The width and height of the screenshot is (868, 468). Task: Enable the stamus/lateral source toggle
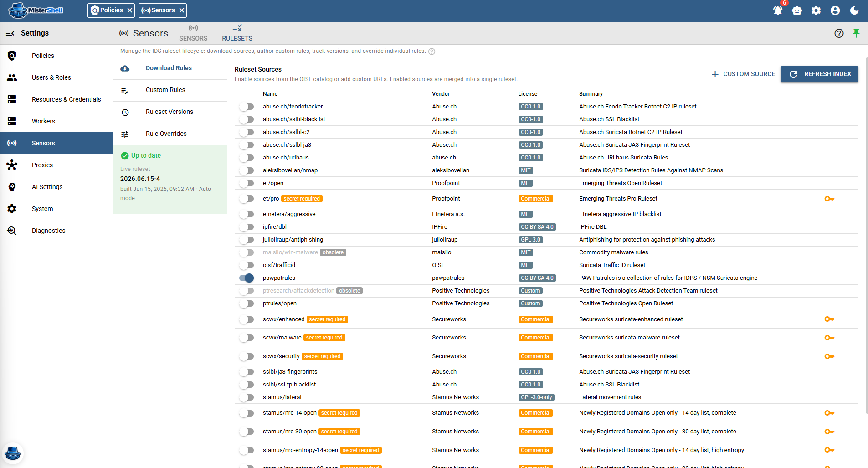point(247,397)
